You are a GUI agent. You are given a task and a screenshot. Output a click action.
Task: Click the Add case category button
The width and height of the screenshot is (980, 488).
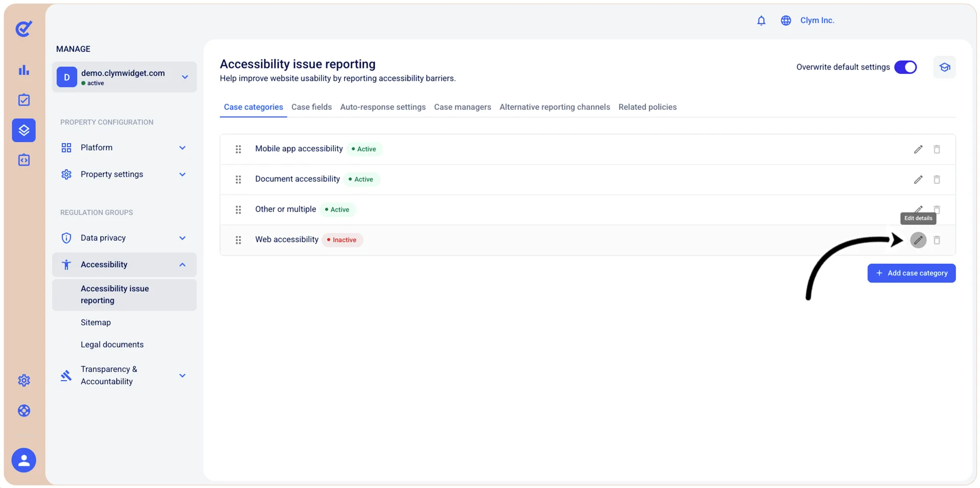coord(911,273)
